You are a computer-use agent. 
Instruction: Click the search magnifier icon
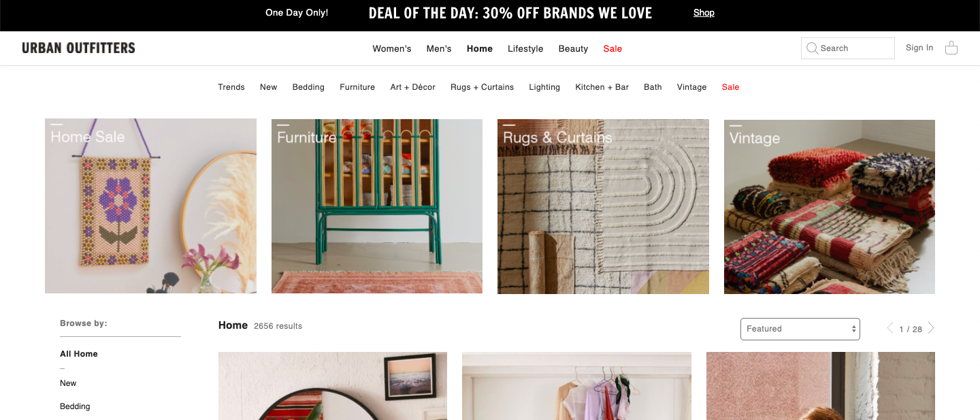point(812,48)
